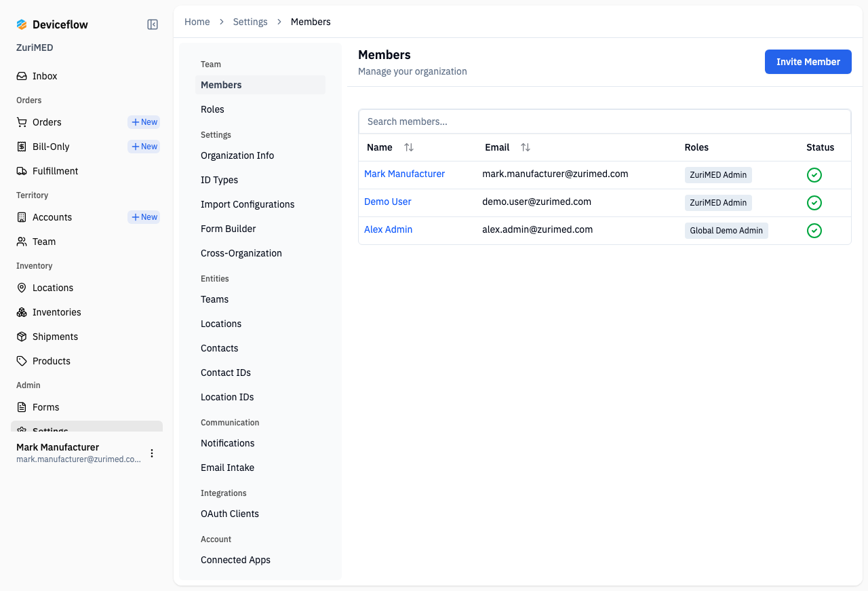The height and width of the screenshot is (591, 868).
Task: Click the Accounts building icon
Action: tap(22, 217)
